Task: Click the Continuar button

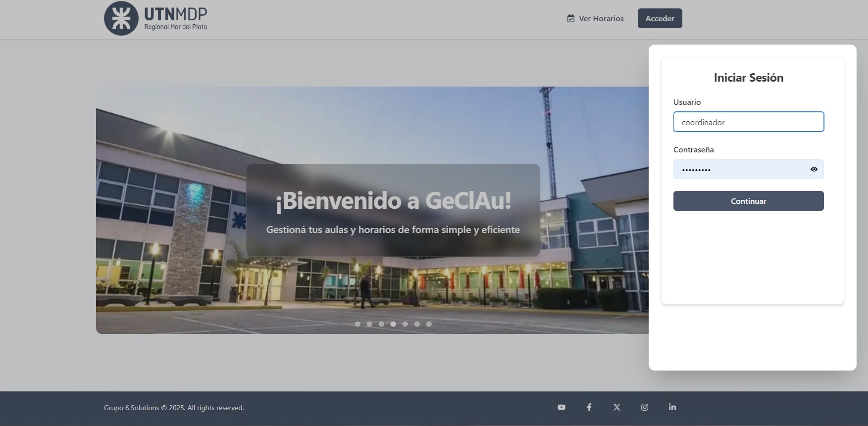Action: click(x=748, y=201)
